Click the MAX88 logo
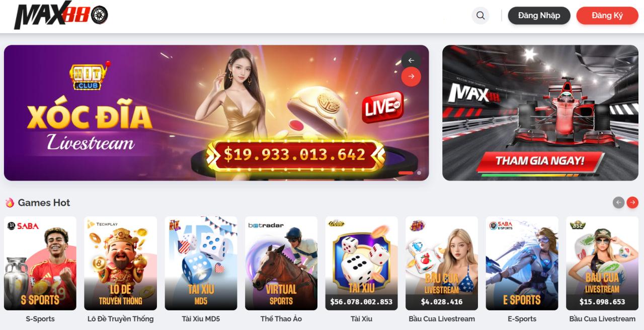This screenshot has height=330, width=644. (61, 16)
